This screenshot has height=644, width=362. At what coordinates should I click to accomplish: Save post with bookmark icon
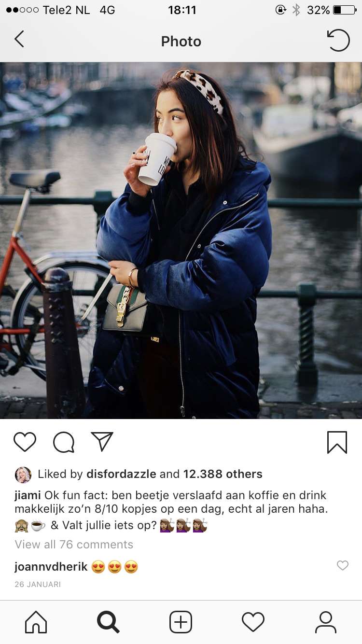337,442
